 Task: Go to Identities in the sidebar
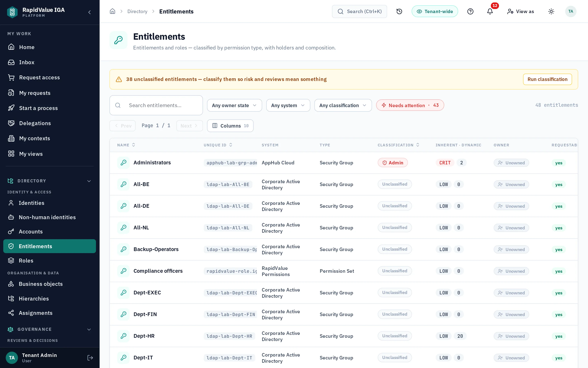pos(50,203)
